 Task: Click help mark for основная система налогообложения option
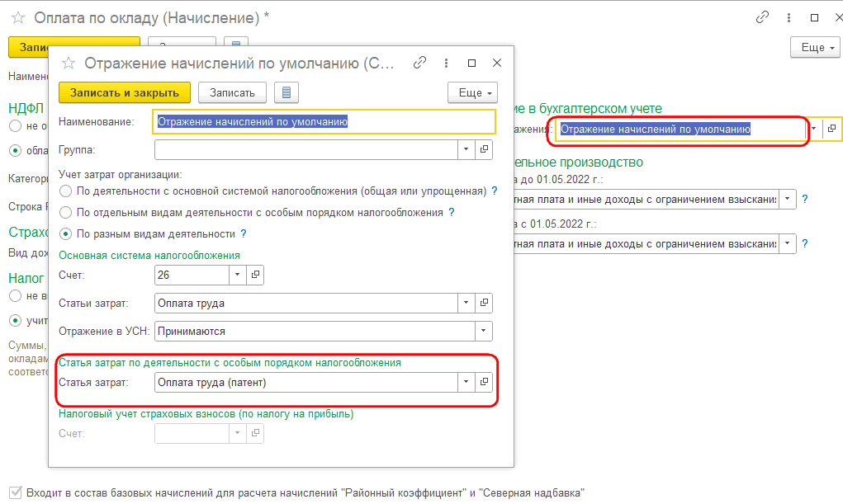click(x=495, y=191)
